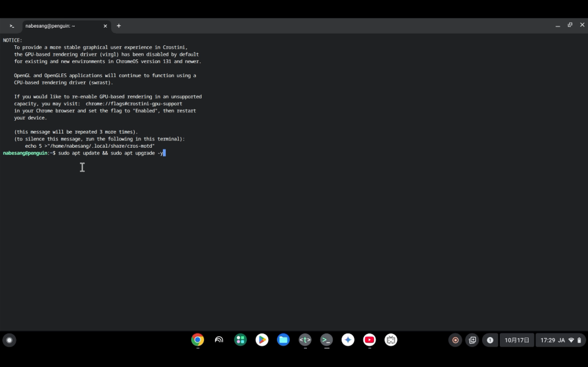
Task: Open the calendar via the 10月17日 date
Action: tap(517, 340)
